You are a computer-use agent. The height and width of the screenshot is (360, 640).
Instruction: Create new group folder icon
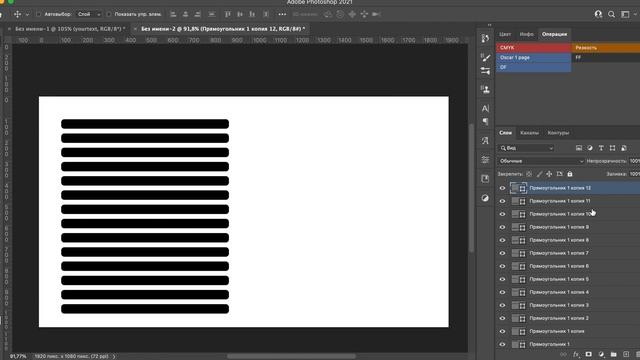613,354
